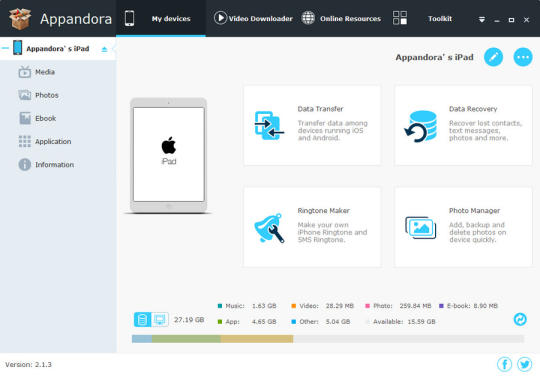The height and width of the screenshot is (376, 540).
Task: Open the Data Transfer tool
Action: [x=312, y=125]
